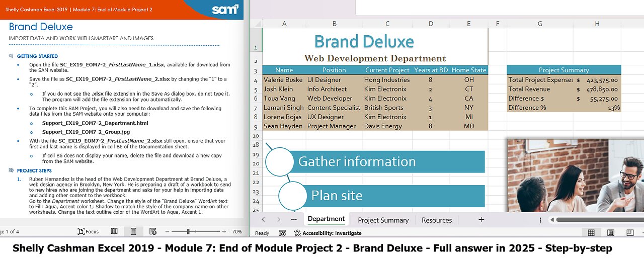The height and width of the screenshot is (262, 644).
Task: Select column D header
Action: pos(431,24)
